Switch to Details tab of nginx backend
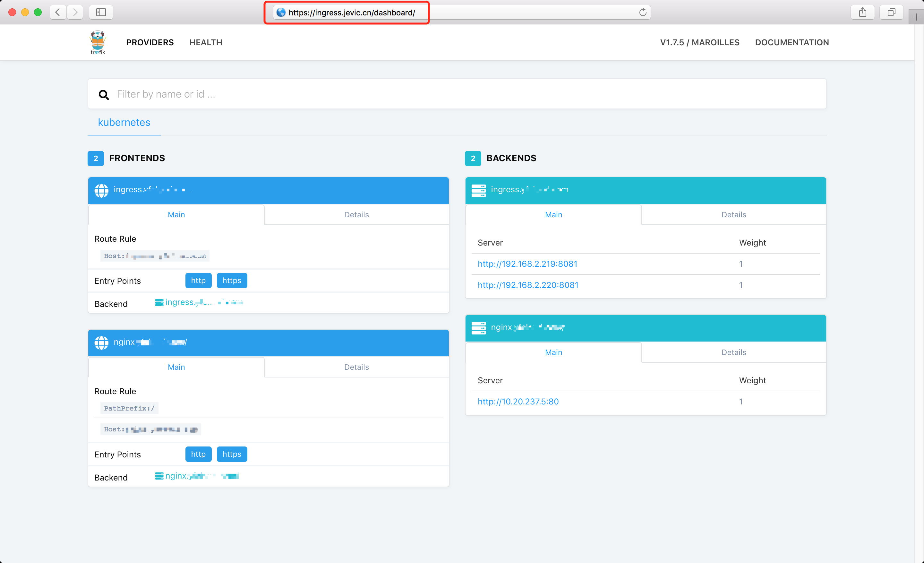 [x=733, y=352]
